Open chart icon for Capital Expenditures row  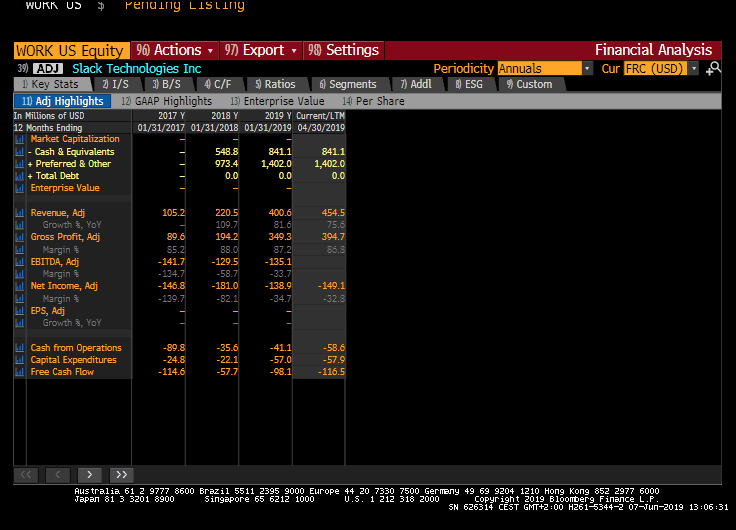click(x=20, y=360)
